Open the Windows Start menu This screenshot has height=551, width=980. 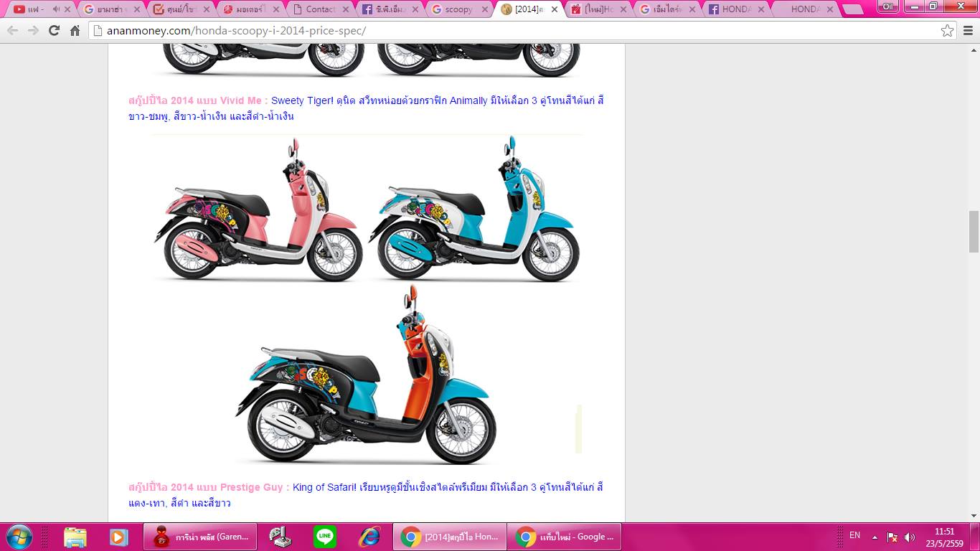(19, 537)
